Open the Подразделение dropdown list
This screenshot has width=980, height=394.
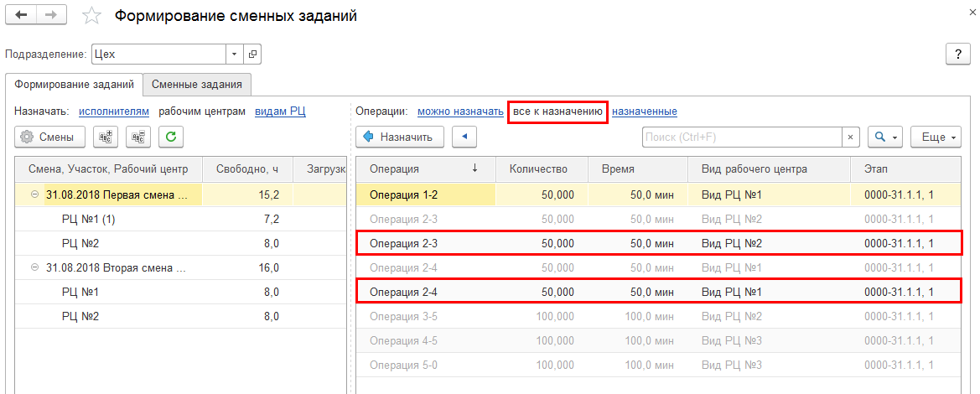click(234, 54)
